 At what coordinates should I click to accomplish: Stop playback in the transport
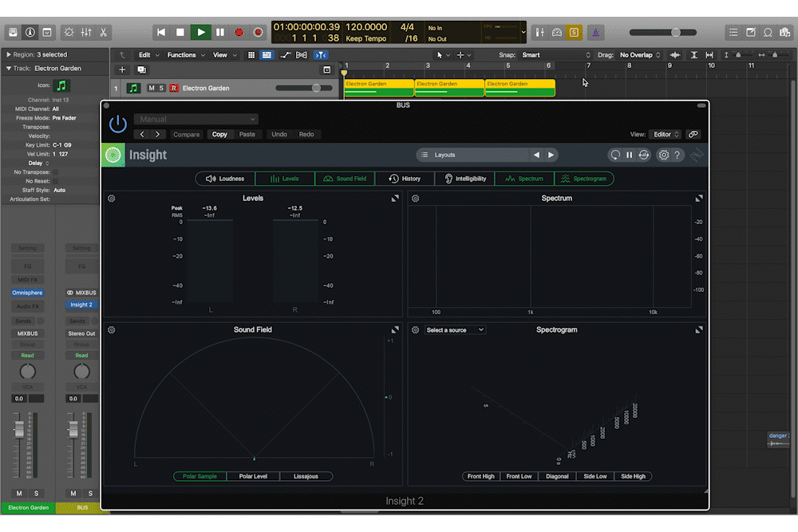180,33
